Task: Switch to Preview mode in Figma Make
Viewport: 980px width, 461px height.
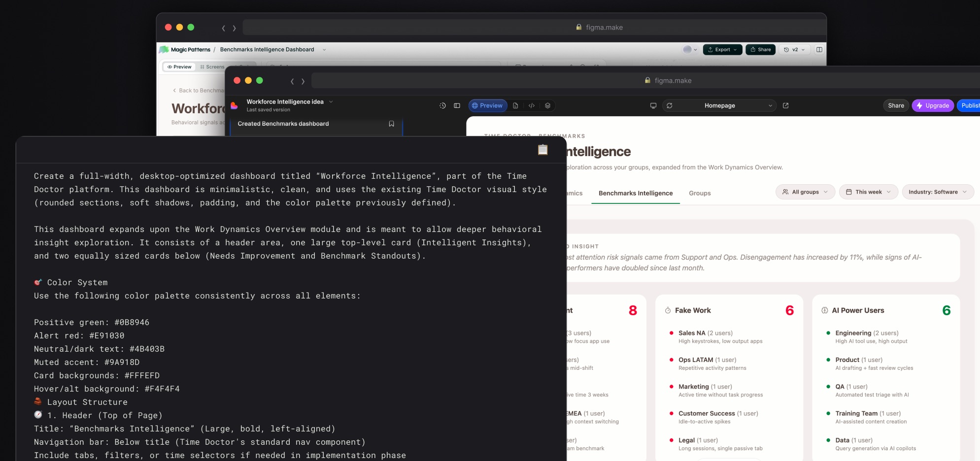Action: (488, 105)
